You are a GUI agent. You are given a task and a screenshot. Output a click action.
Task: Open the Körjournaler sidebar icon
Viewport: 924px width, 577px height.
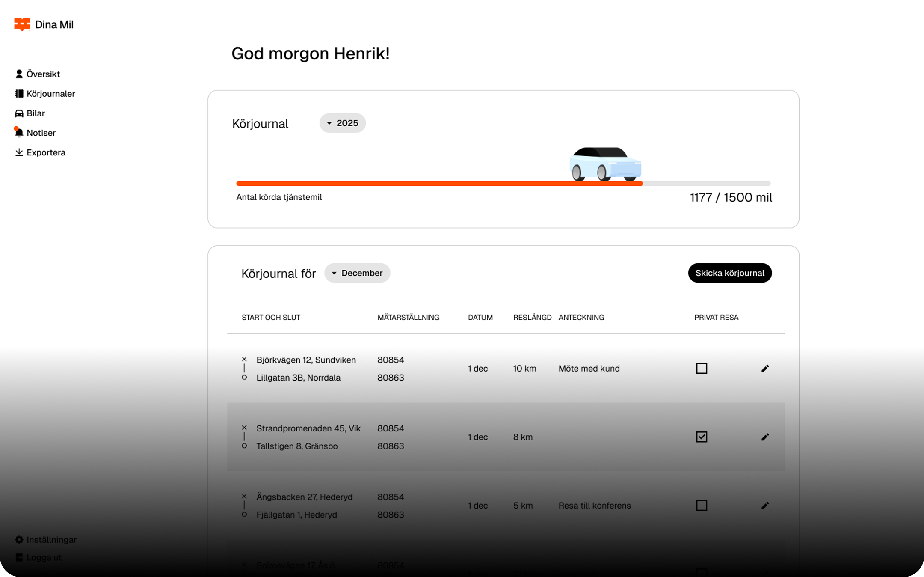(20, 93)
